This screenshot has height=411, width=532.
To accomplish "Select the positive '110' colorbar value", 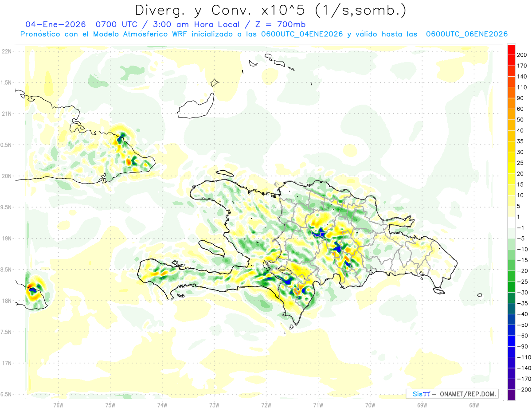I will [522, 87].
